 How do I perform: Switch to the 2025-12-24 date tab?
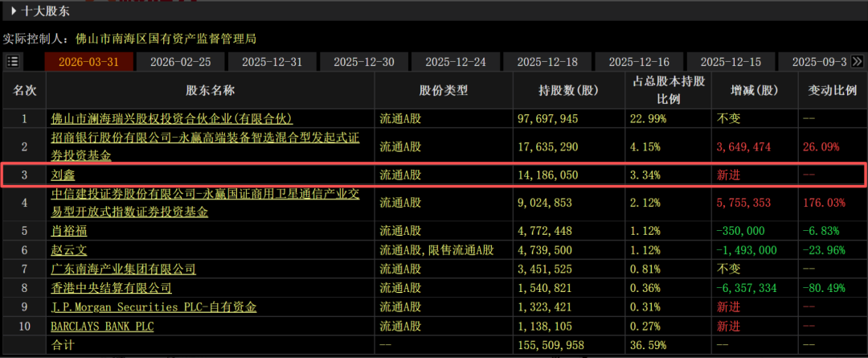[x=456, y=62]
